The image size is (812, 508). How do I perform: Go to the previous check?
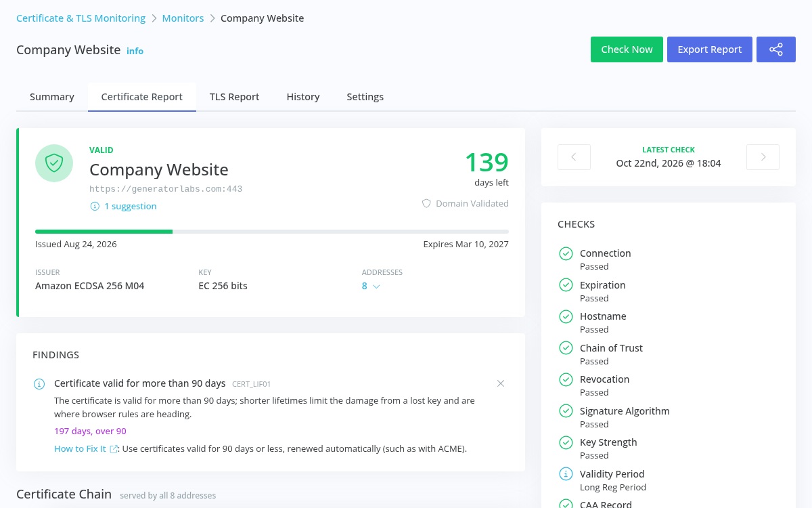(x=574, y=157)
